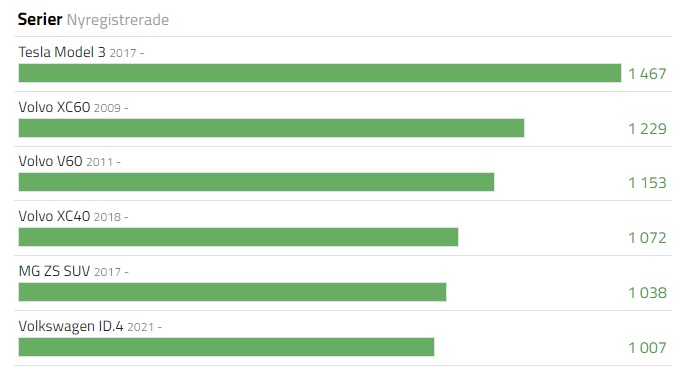Click the 1 072 figure
This screenshot has height=367, width=698.
tap(647, 238)
